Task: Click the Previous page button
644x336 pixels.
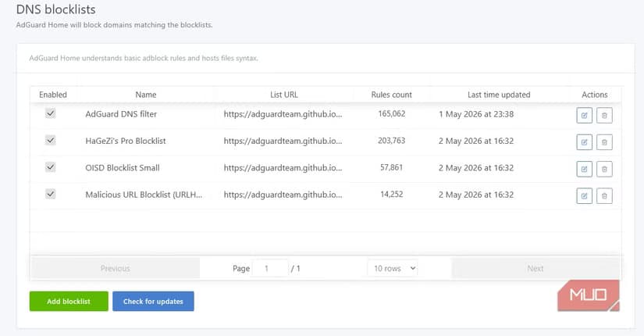Action: tap(115, 268)
